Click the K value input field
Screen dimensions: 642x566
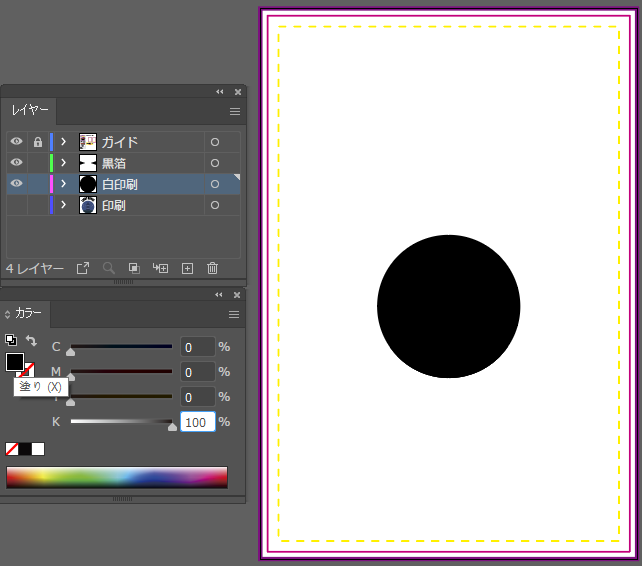tap(197, 422)
